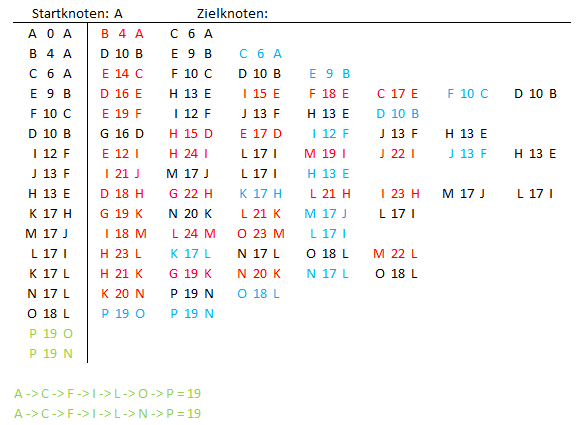Click the blue 'N 17 L' entry
Image resolution: width=584 pixels, height=425 pixels.
click(x=328, y=274)
